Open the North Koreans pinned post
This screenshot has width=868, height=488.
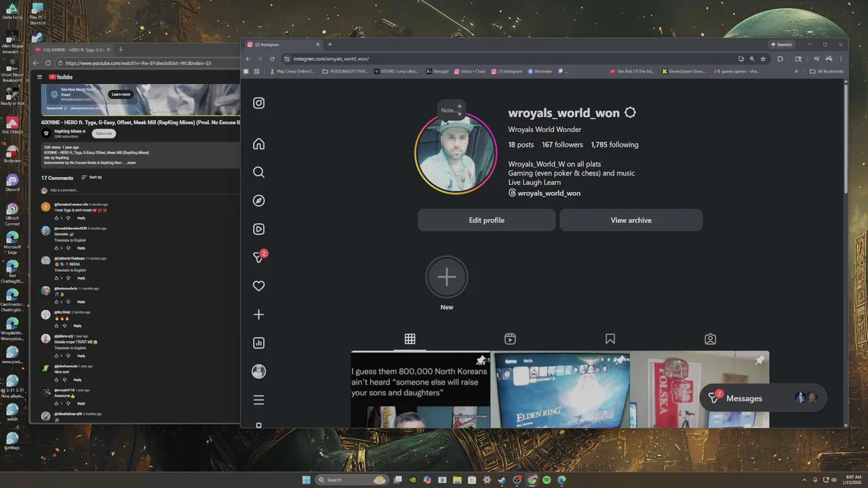420,390
